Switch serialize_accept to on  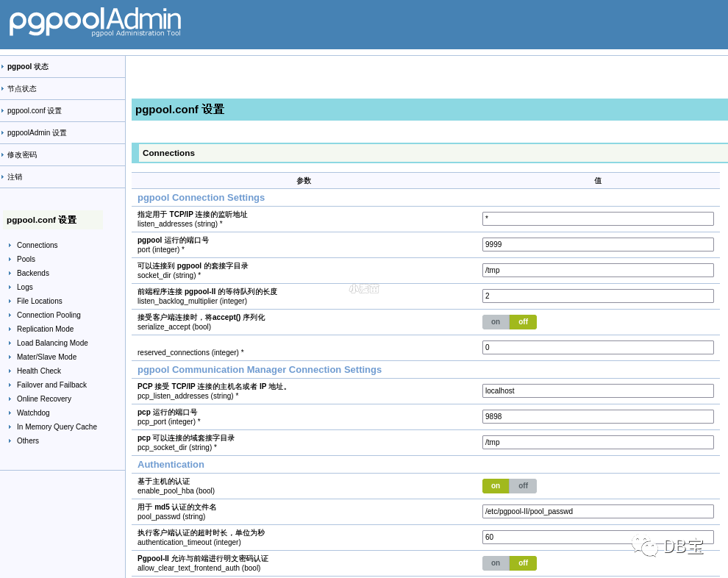coord(496,322)
